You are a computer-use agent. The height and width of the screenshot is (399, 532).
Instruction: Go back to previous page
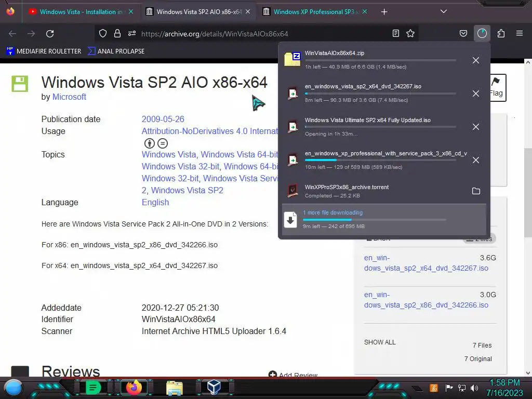[x=12, y=34]
